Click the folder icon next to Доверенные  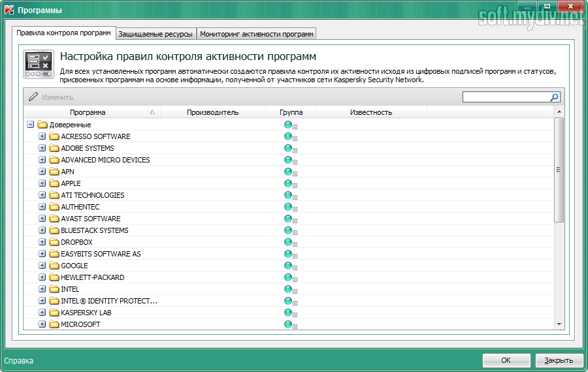click(x=42, y=125)
